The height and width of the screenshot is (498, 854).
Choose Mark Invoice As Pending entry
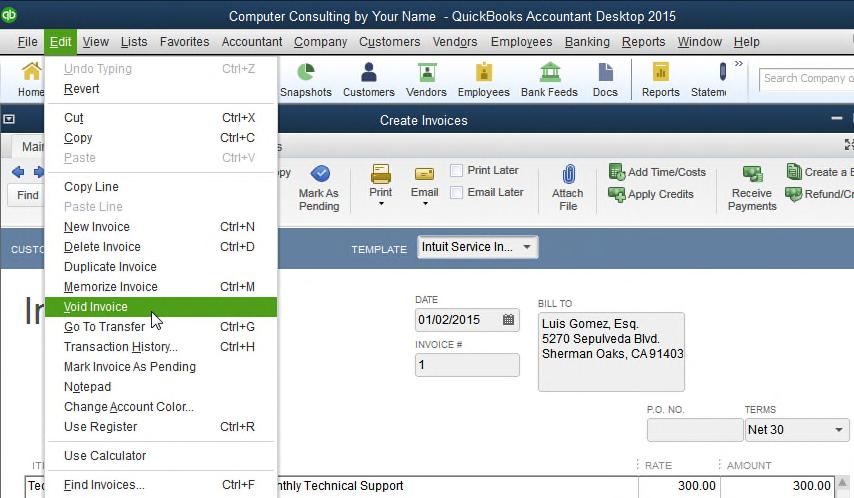click(161, 367)
